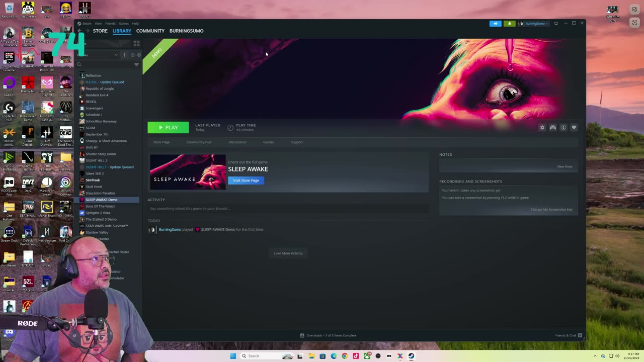
Task: Click the Visit Store Page button
Action: coord(246,180)
